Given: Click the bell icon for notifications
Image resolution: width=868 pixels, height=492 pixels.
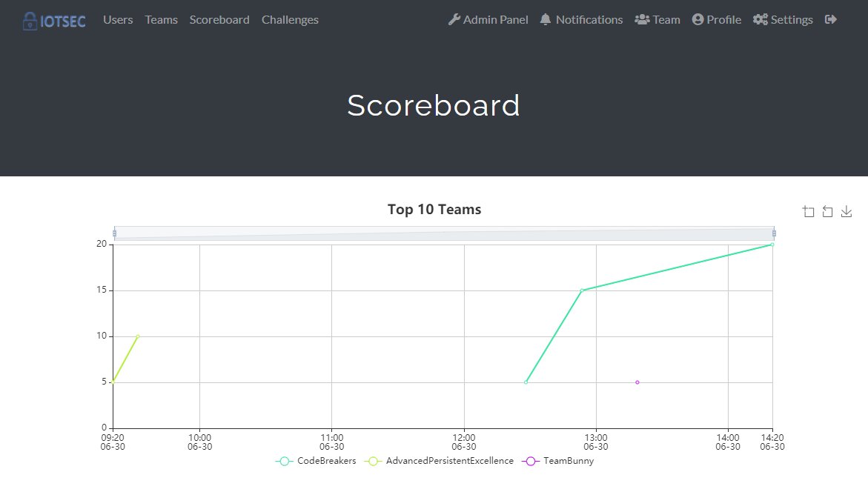Looking at the screenshot, I should tap(546, 20).
